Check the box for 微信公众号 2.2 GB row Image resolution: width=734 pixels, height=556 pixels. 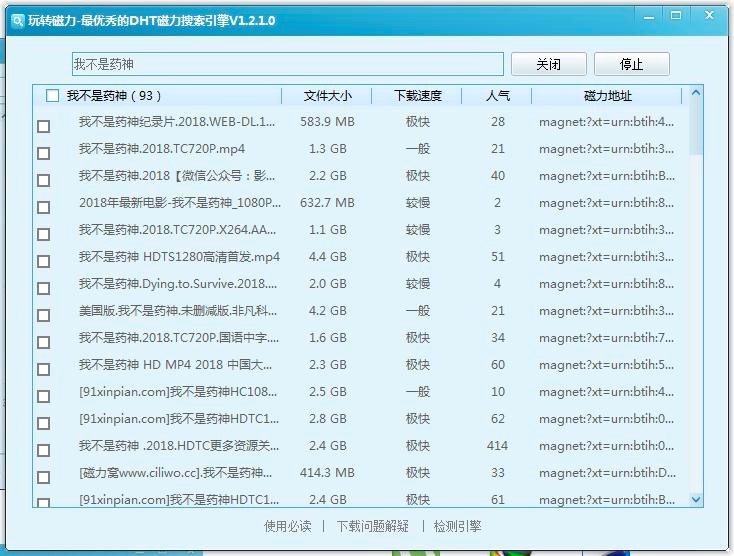pos(44,181)
